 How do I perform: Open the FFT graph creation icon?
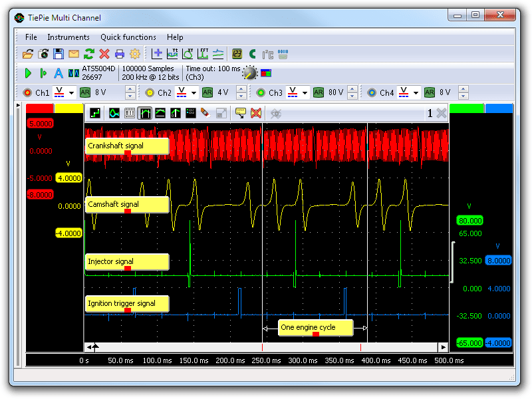pos(203,54)
